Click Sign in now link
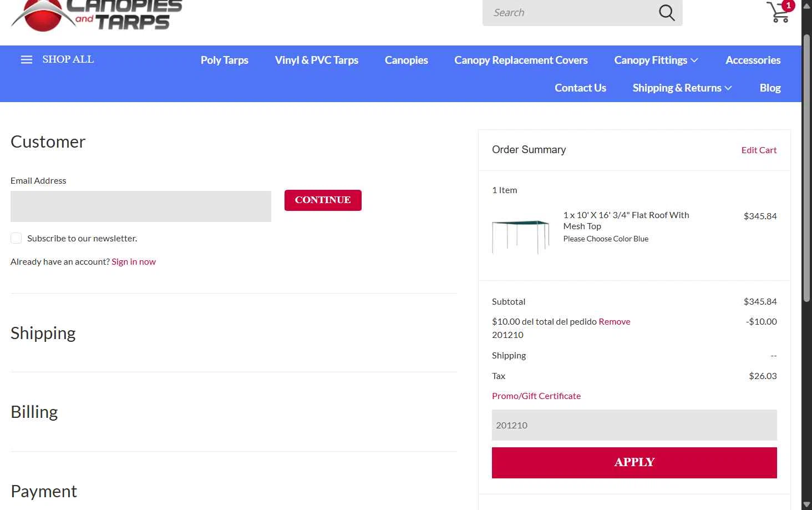 point(134,261)
